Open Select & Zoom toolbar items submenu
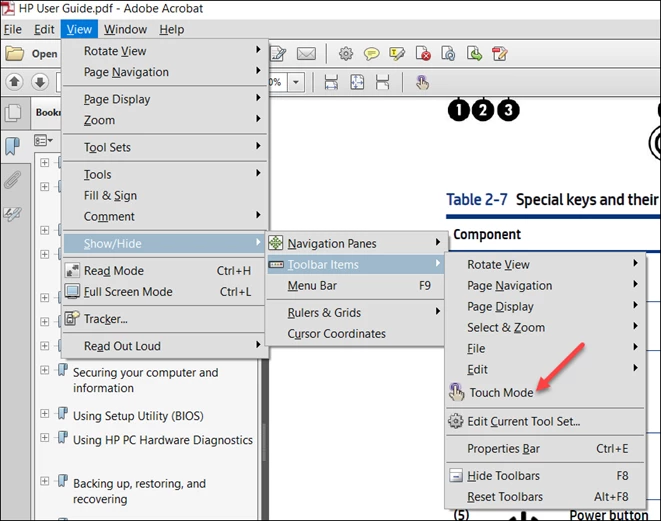This screenshot has height=521, width=661. click(545, 327)
